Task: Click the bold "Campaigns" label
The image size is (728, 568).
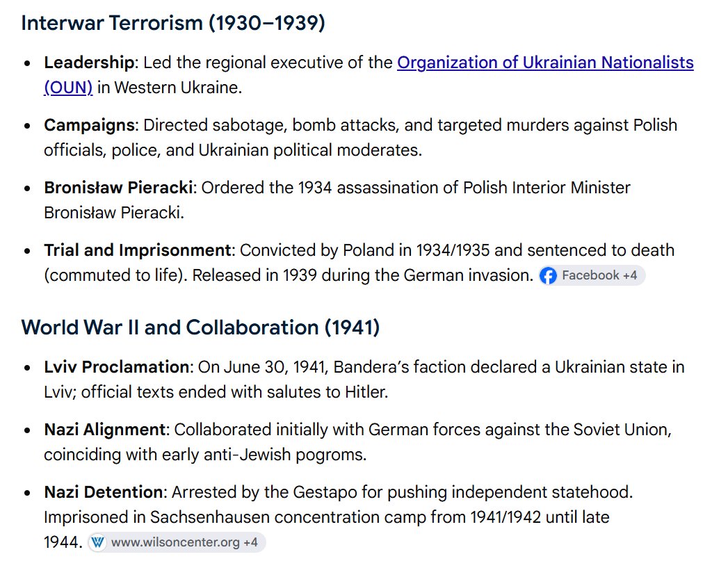Action: [89, 125]
